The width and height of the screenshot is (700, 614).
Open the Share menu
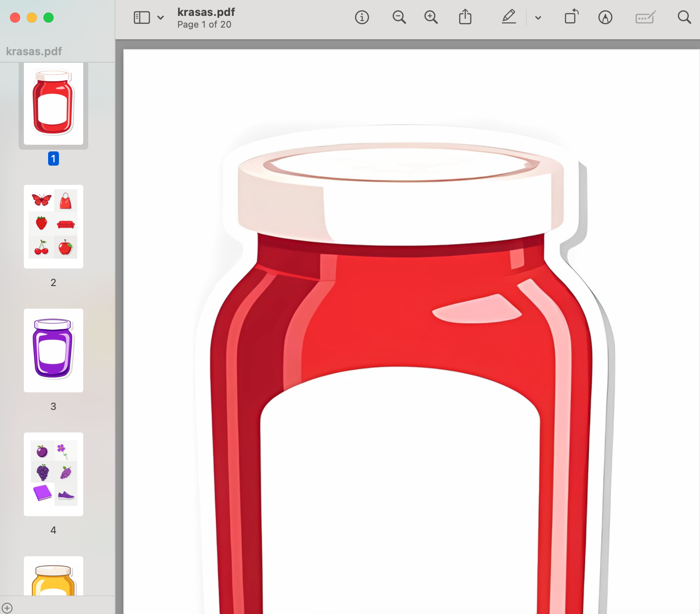465,17
